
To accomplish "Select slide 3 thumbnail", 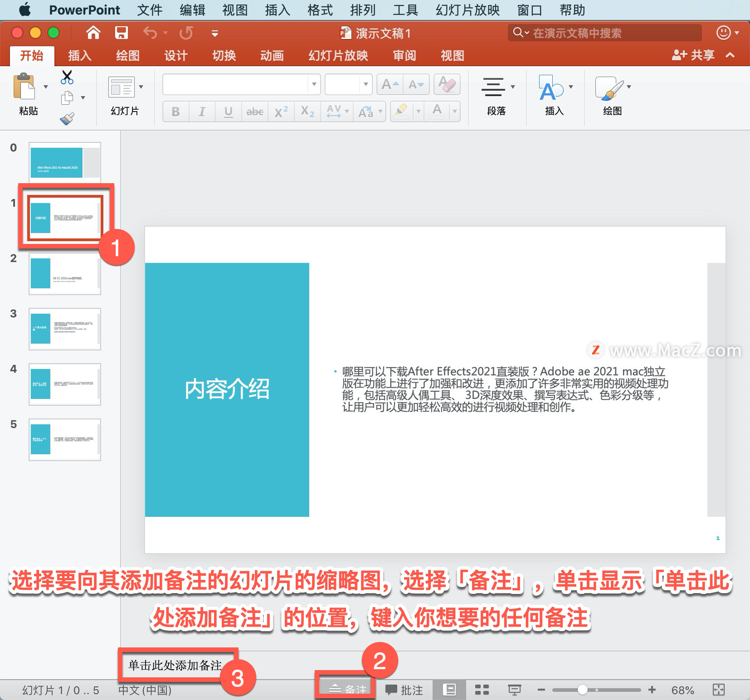I will point(65,329).
